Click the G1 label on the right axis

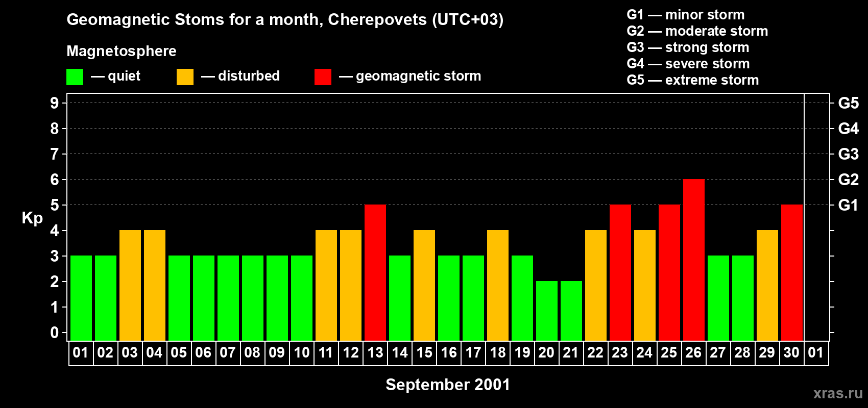[x=848, y=205]
